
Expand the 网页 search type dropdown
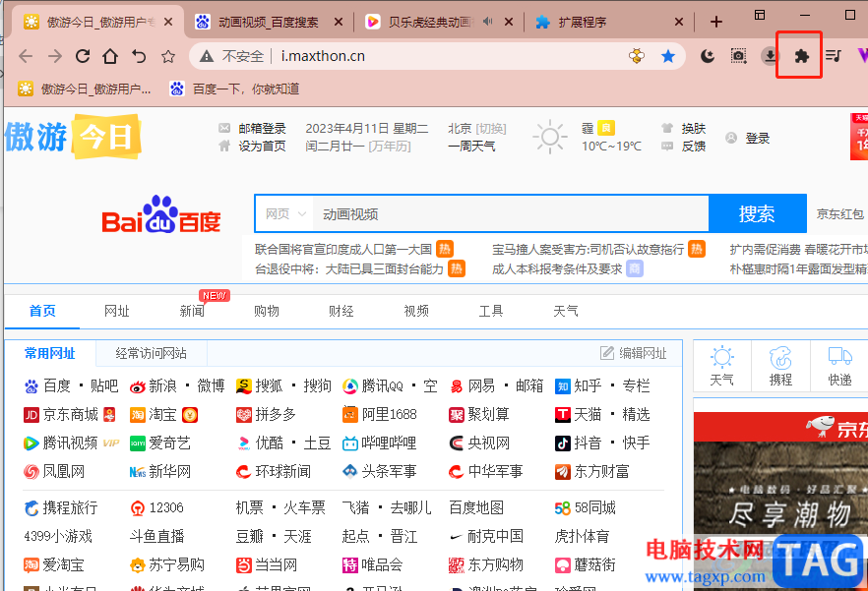click(x=285, y=214)
